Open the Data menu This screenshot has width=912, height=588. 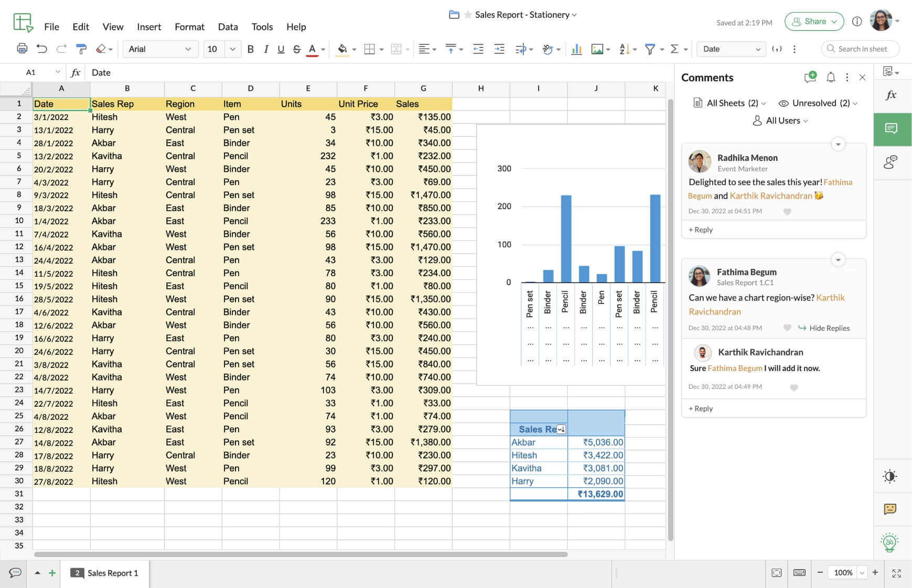pos(228,26)
